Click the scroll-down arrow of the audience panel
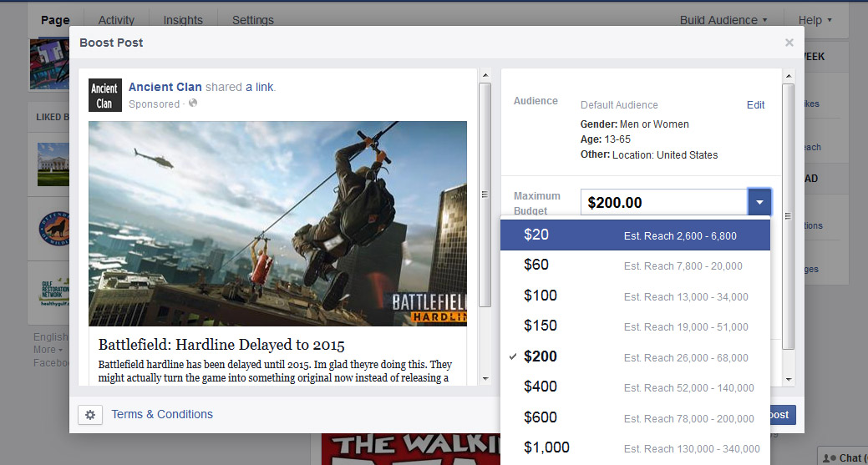The width and height of the screenshot is (868, 465). pyautogui.click(x=789, y=380)
